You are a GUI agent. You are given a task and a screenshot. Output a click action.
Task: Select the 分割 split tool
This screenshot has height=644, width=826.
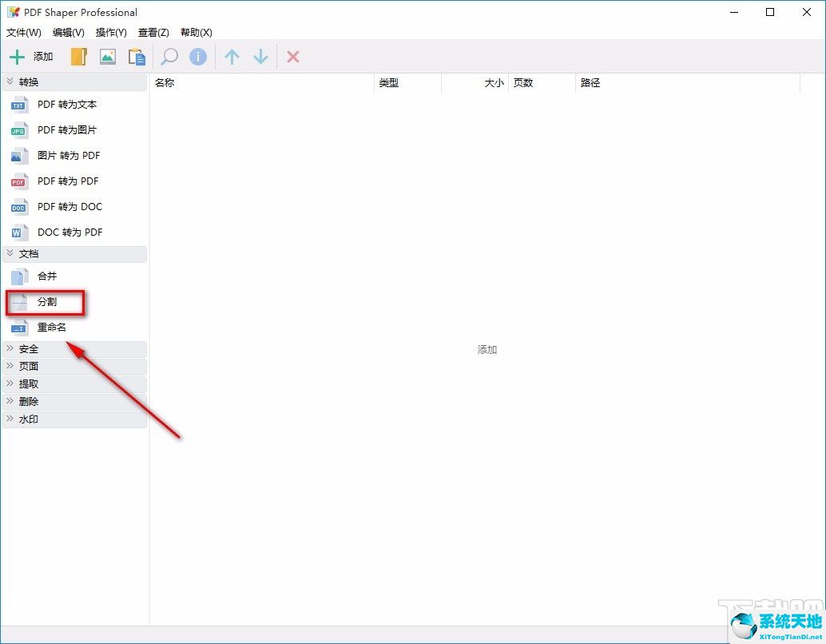coord(46,302)
